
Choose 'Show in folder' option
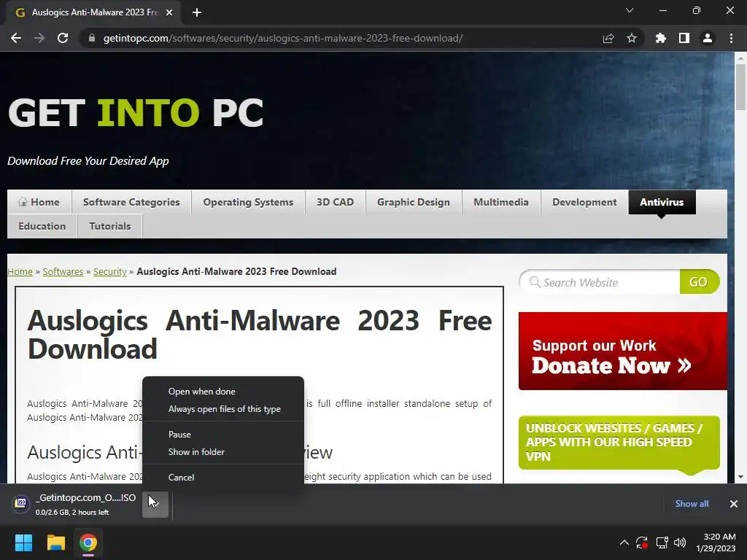click(223, 452)
